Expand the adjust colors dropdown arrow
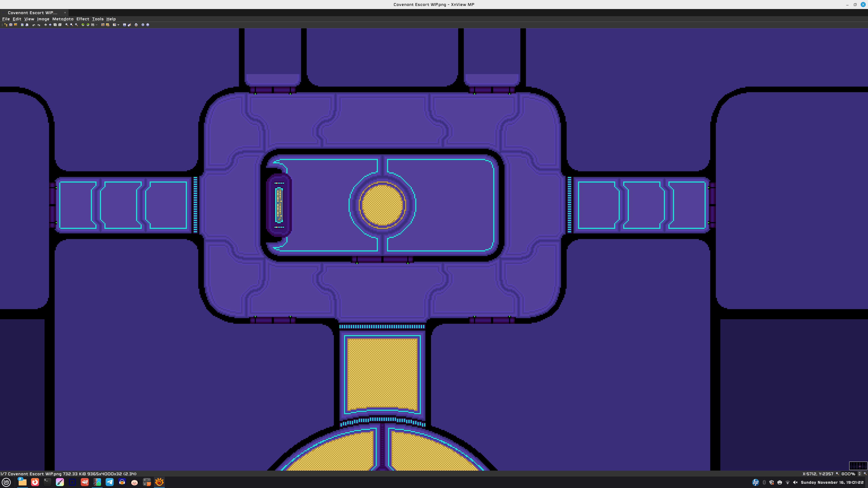The image size is (868, 488). point(118,25)
